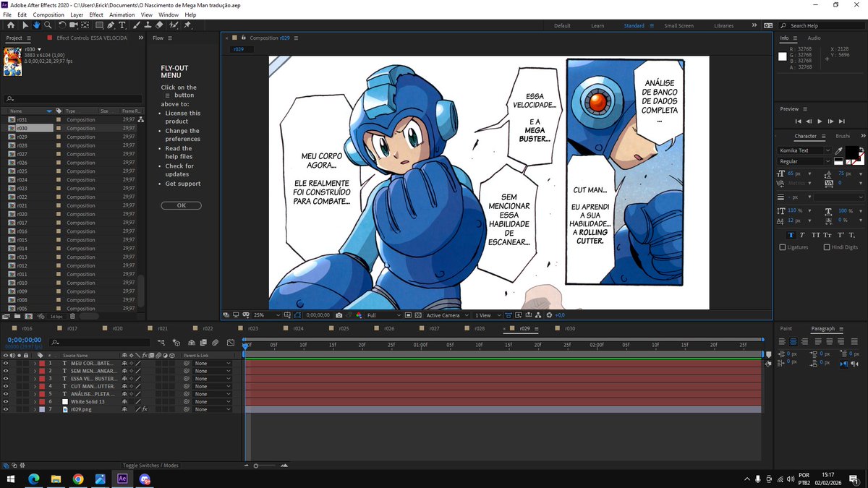The width and height of the screenshot is (868, 488).
Task: Open the Flow panel menu icon
Action: 170,38
